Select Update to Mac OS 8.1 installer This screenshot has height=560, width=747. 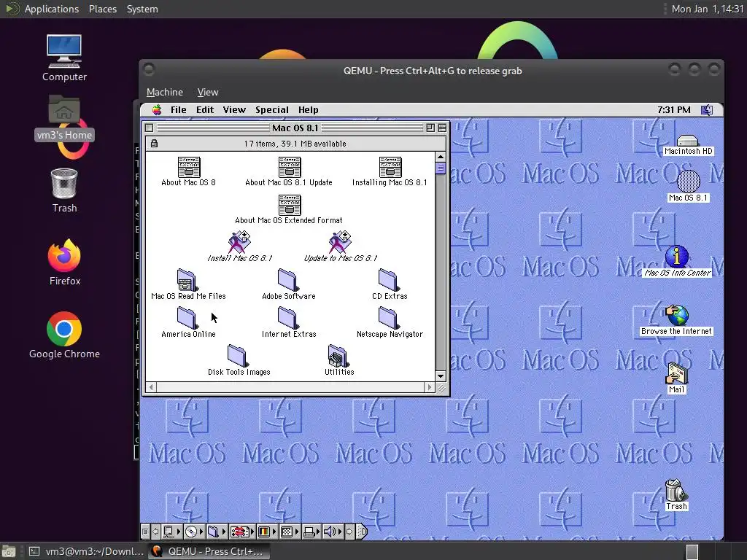340,246
